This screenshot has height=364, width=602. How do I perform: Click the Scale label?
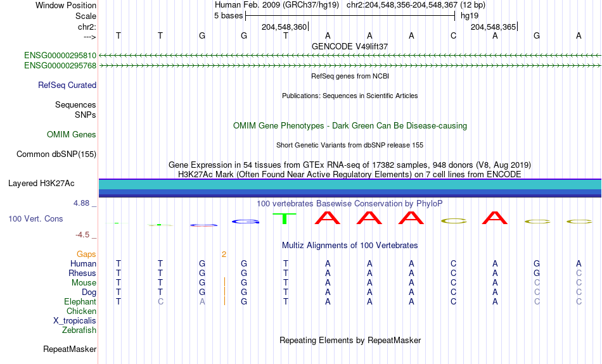pos(86,16)
